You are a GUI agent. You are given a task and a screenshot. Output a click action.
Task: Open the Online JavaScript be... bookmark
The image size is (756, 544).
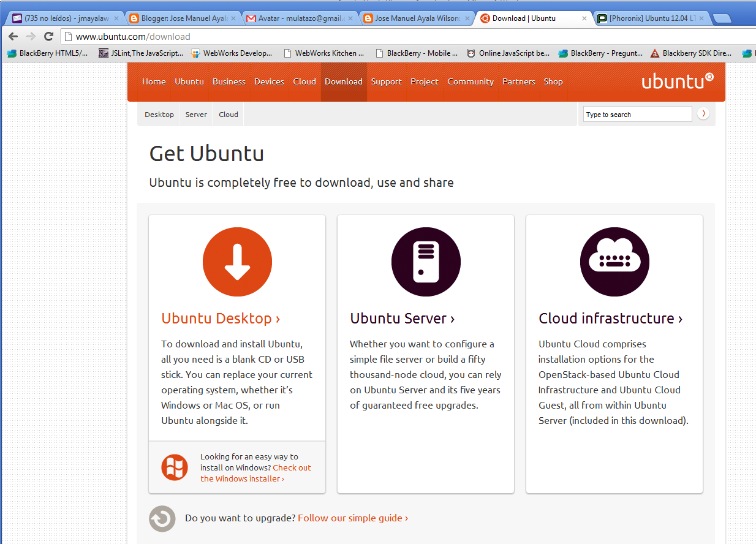click(508, 53)
